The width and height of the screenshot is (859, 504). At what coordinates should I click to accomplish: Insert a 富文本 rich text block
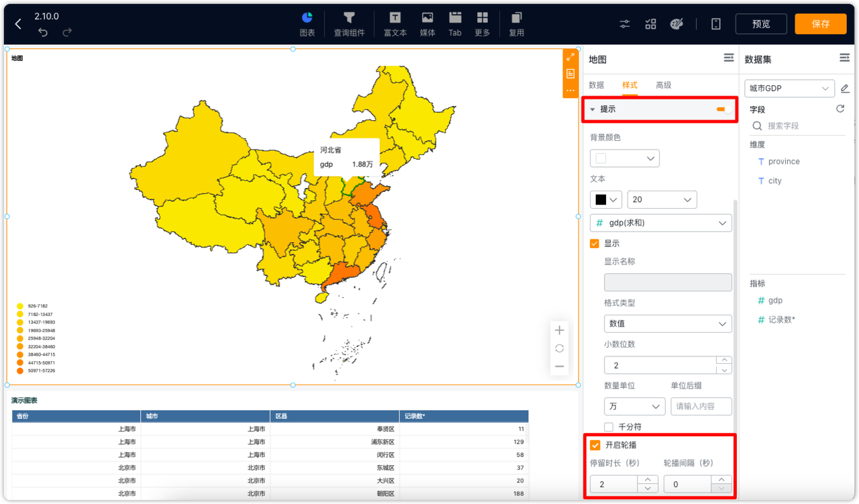[x=395, y=23]
